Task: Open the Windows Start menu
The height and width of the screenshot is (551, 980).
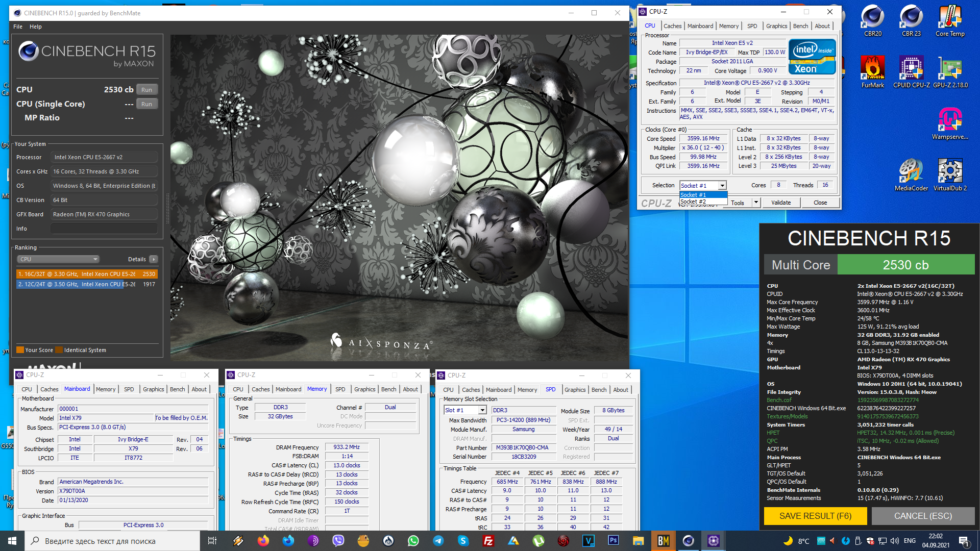Action: coord(12,541)
